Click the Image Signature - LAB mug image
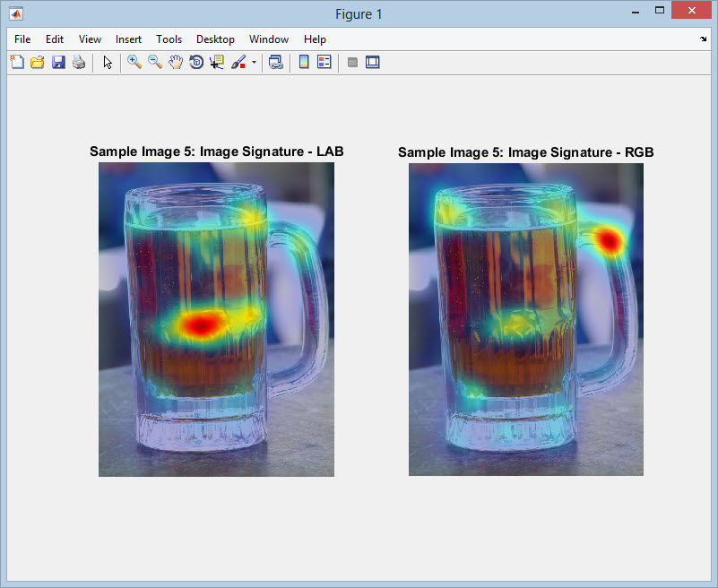The height and width of the screenshot is (588, 718). [x=216, y=319]
